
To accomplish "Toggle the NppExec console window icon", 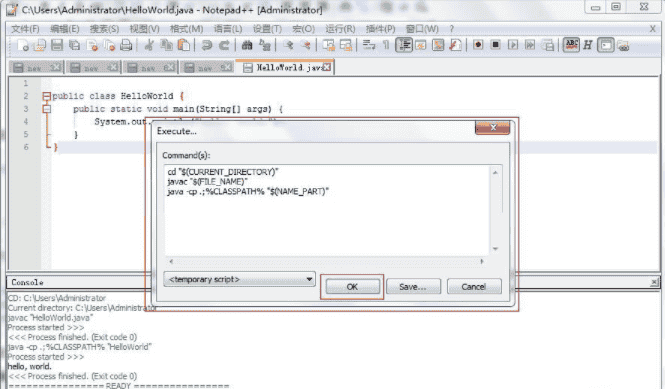I will (606, 45).
